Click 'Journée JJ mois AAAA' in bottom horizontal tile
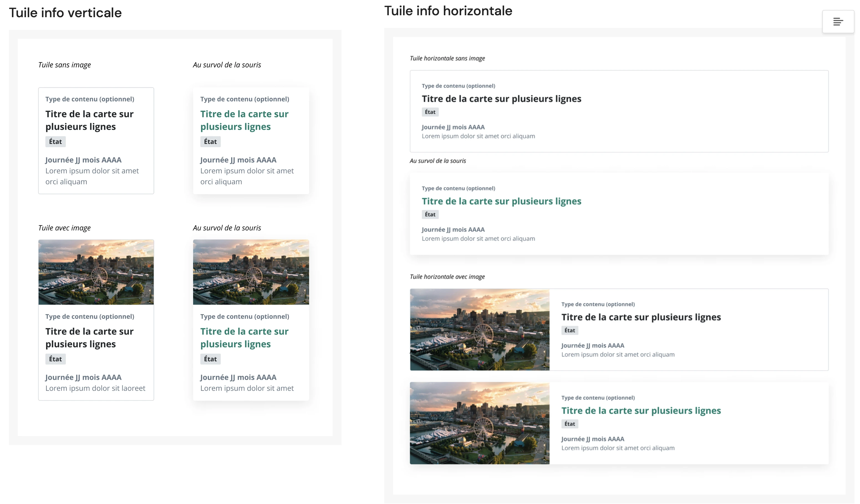The width and height of the screenshot is (860, 504). tap(593, 439)
